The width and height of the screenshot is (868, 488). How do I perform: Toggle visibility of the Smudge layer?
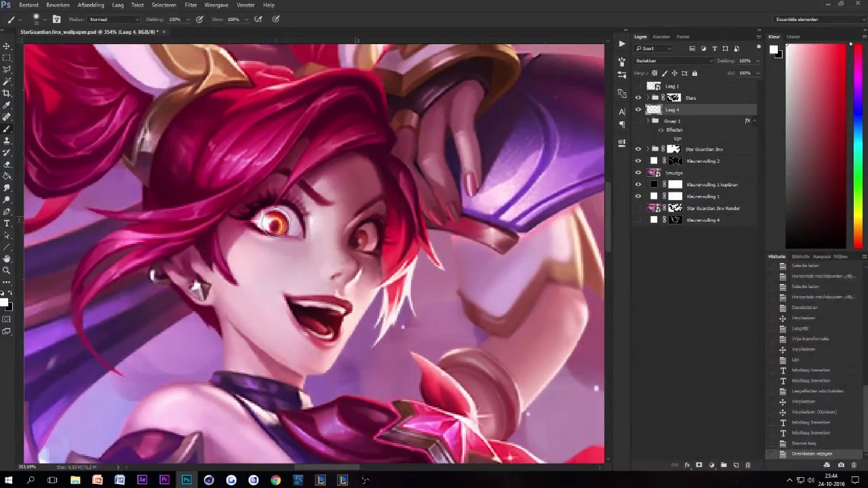638,172
